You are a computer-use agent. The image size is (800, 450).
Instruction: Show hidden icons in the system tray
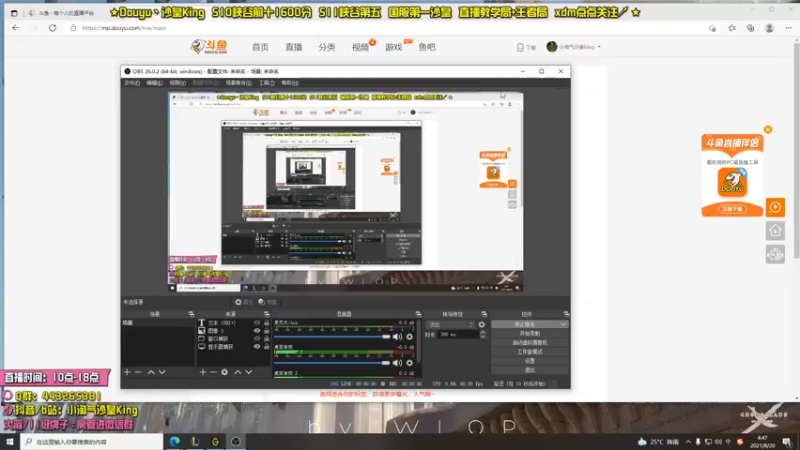tap(688, 442)
